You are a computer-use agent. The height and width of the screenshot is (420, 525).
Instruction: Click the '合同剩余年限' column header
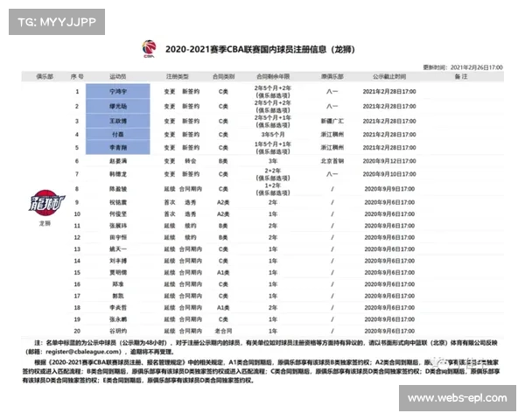point(273,77)
